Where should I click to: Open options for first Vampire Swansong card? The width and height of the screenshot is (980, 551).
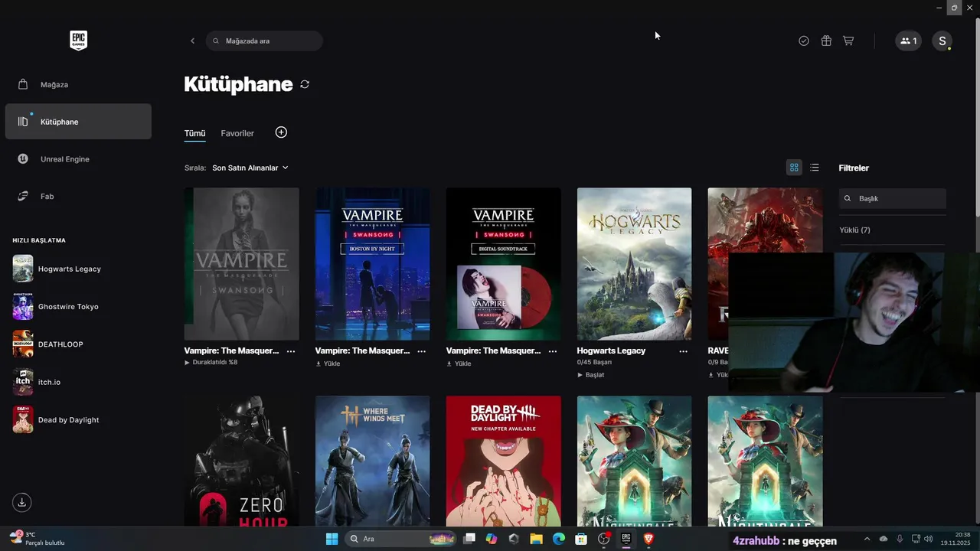click(x=291, y=350)
